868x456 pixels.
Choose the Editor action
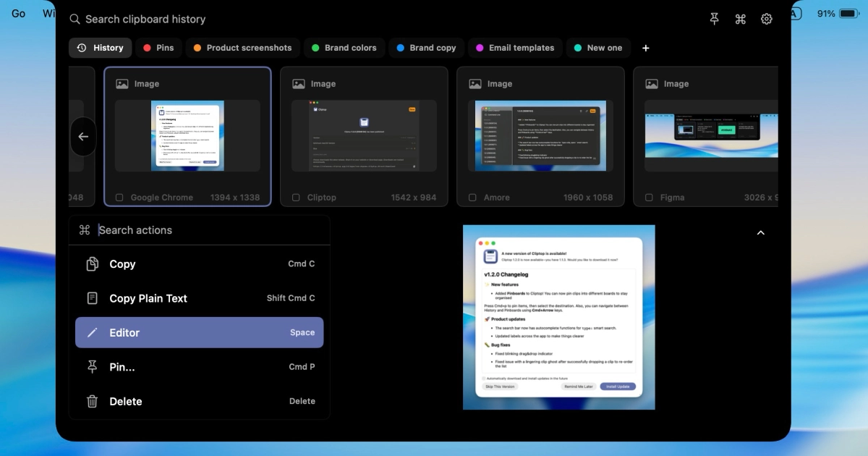tap(199, 333)
